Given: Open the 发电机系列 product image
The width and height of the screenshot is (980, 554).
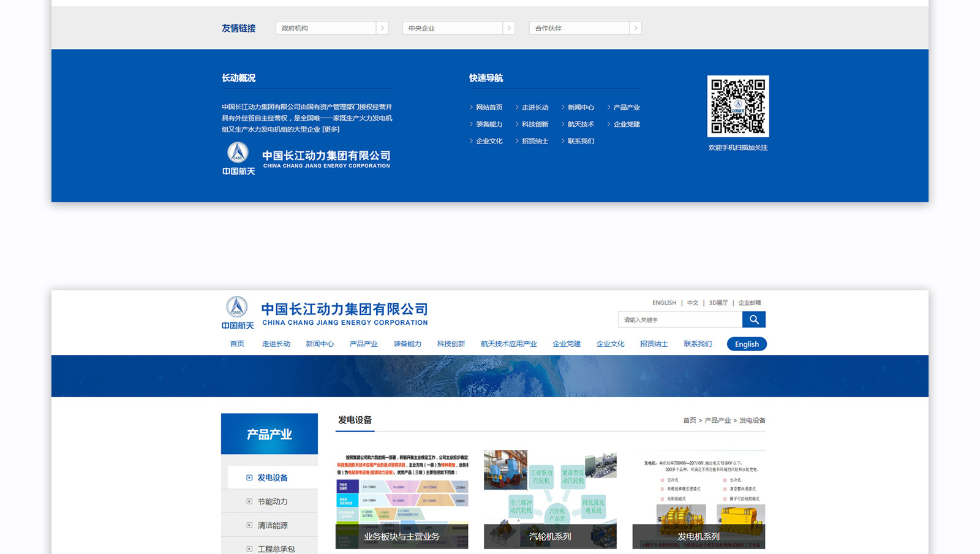Looking at the screenshot, I should [698, 499].
